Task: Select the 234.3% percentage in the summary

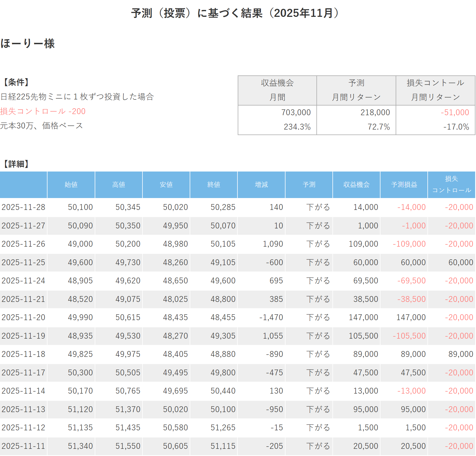Action: pyautogui.click(x=297, y=127)
